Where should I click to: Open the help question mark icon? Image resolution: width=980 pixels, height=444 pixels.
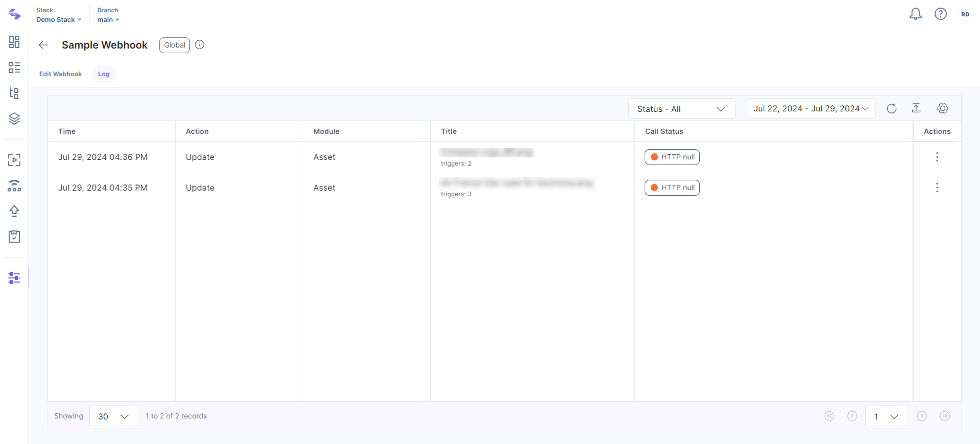coord(940,14)
